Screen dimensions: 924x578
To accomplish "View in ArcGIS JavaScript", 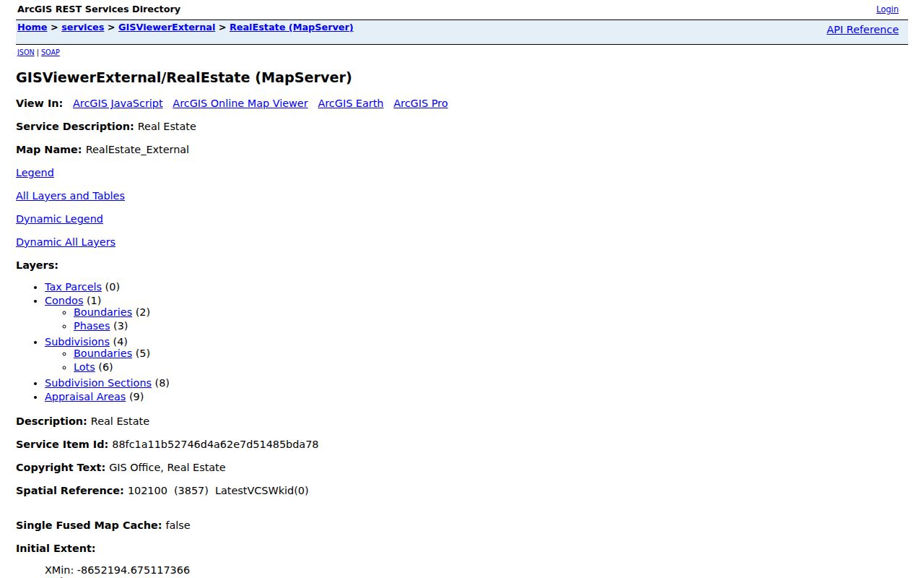I will 118,103.
